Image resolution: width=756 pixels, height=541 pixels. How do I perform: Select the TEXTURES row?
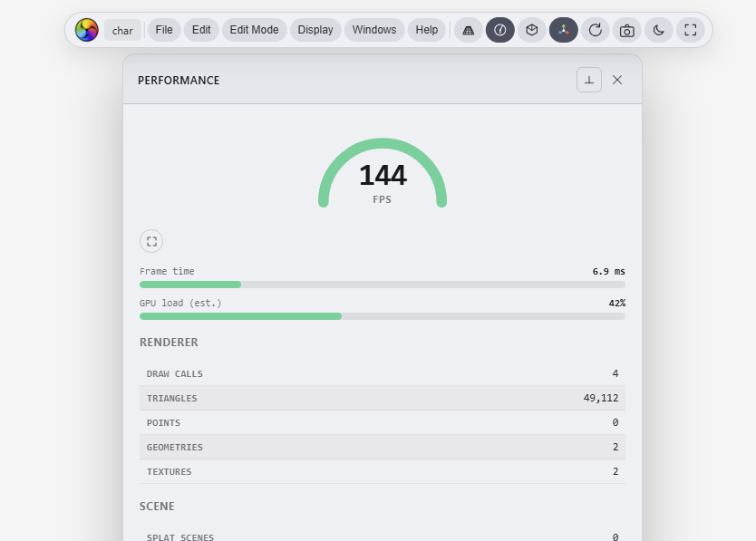click(383, 471)
